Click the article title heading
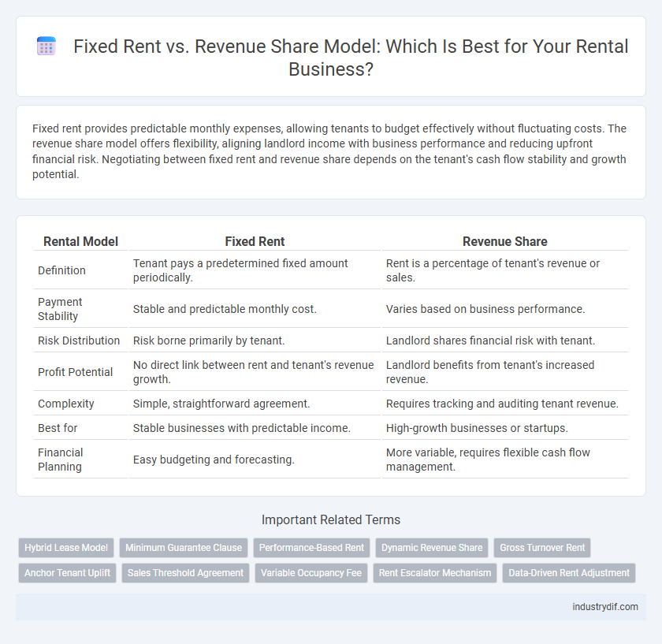Viewport: 662px width, 644px height. tap(351, 58)
